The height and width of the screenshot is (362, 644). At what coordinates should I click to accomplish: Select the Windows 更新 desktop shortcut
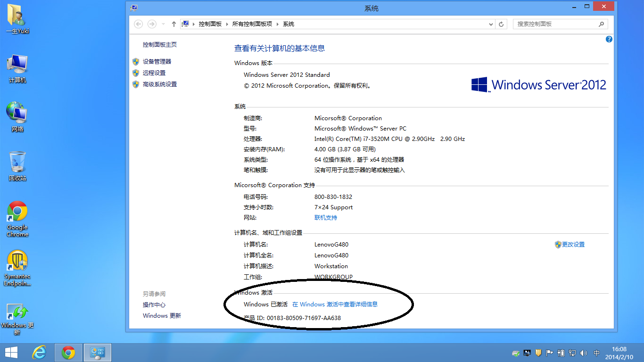pos(17,320)
